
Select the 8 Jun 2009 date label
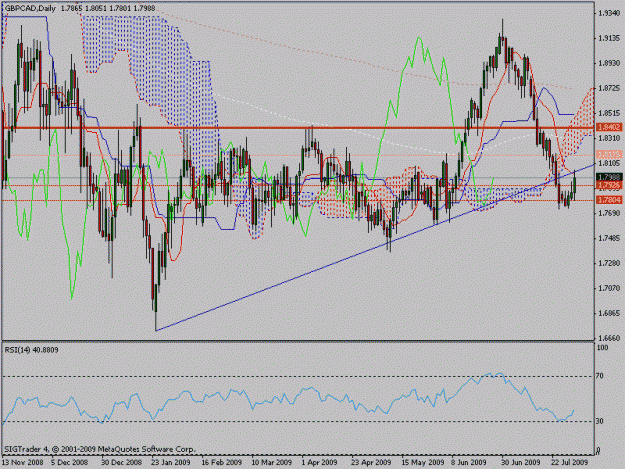469,463
